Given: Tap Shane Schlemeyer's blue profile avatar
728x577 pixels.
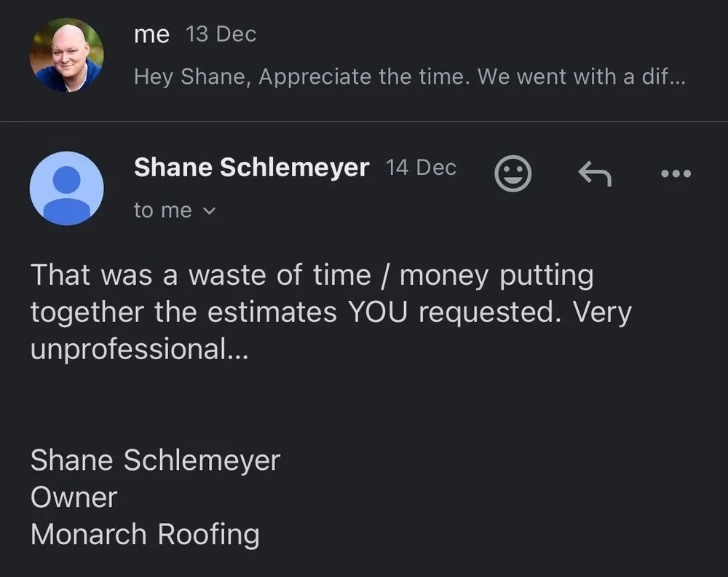Looking at the screenshot, I should pos(67,189).
